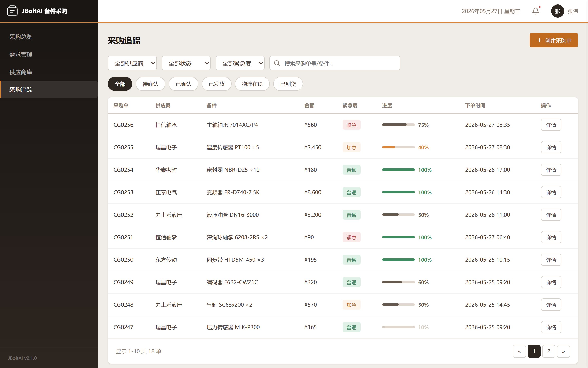588x368 pixels.
Task: Go to previous page with «
Action: [519, 351]
